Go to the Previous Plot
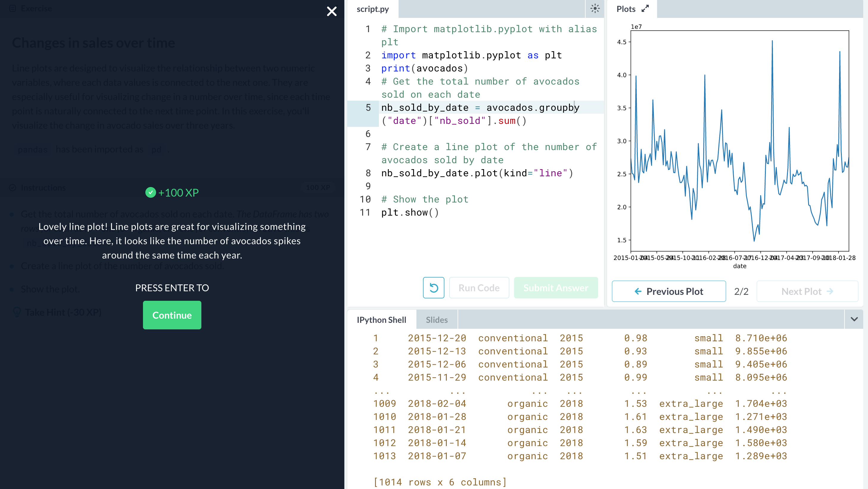 pyautogui.click(x=668, y=291)
